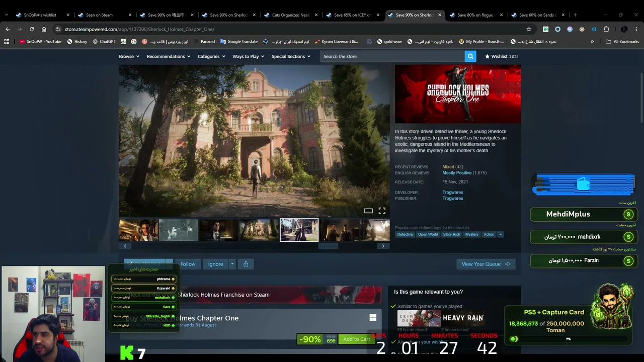Show hidden bookmarks with the overflow chevron
The image size is (644, 362).
tap(592, 42)
